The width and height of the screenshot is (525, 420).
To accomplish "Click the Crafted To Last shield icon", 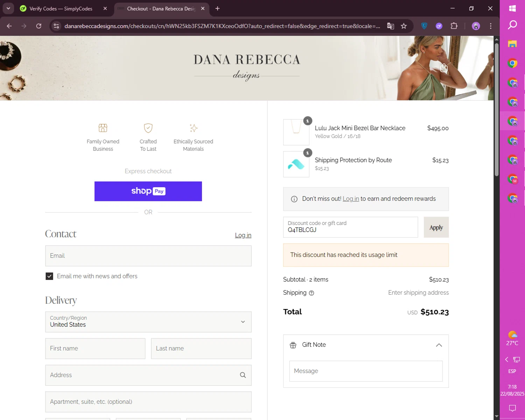I will [148, 128].
